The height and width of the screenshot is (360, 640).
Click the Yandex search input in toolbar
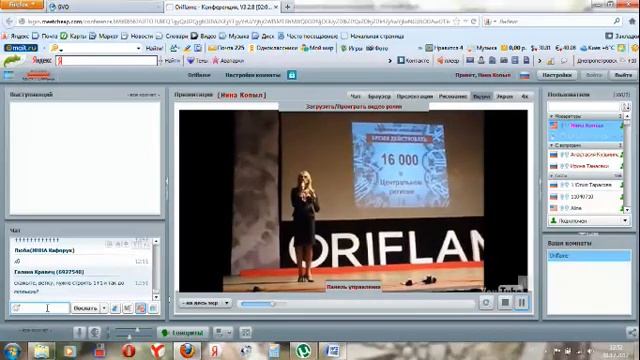(x=106, y=61)
